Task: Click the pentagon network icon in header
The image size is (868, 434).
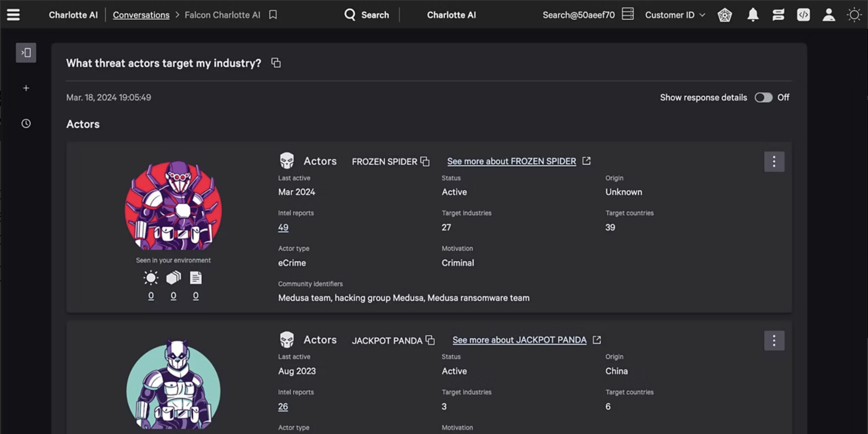Action: (x=724, y=15)
